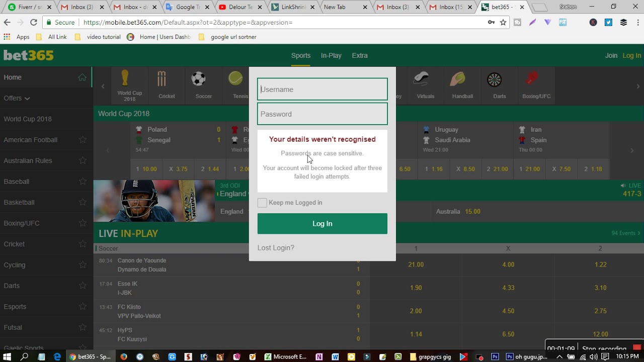Select draw odds 4.33 for Esse IK

pyautogui.click(x=508, y=288)
